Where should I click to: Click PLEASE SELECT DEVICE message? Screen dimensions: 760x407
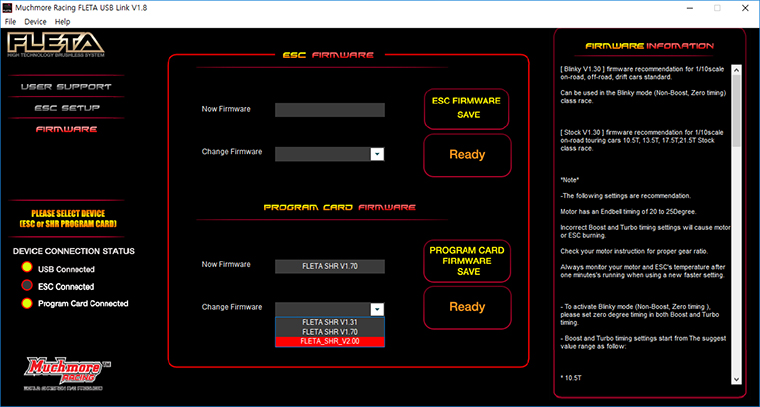tap(68, 219)
